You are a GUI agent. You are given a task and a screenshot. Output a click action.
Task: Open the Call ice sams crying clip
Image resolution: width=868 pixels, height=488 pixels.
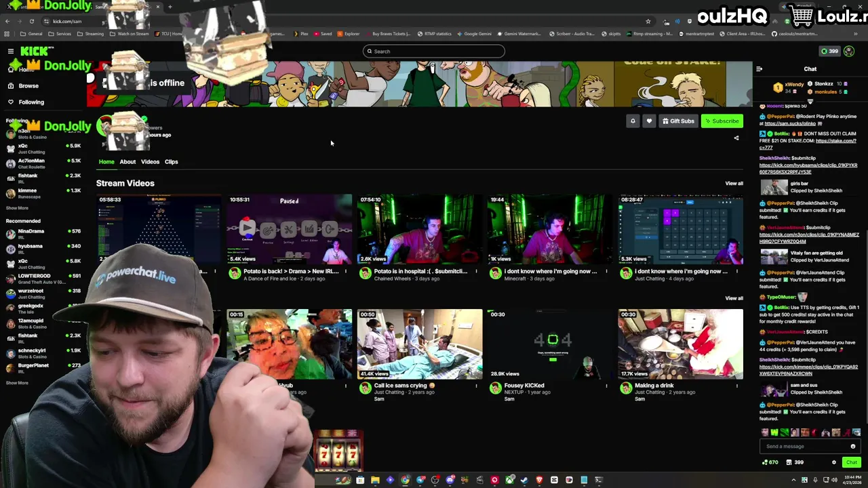click(x=420, y=344)
